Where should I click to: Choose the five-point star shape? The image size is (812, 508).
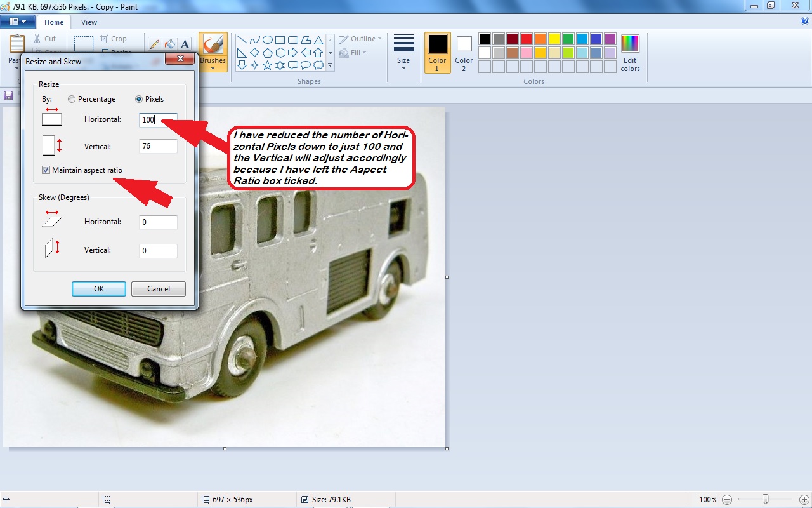[x=267, y=65]
